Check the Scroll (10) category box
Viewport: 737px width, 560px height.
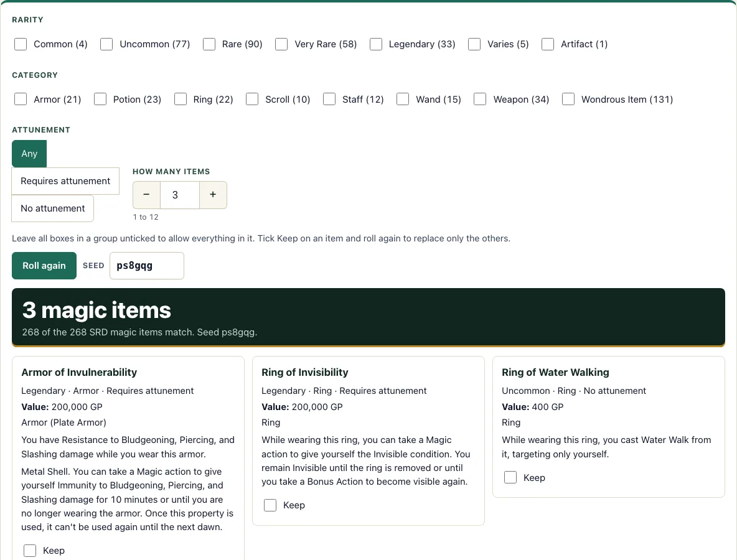252,99
